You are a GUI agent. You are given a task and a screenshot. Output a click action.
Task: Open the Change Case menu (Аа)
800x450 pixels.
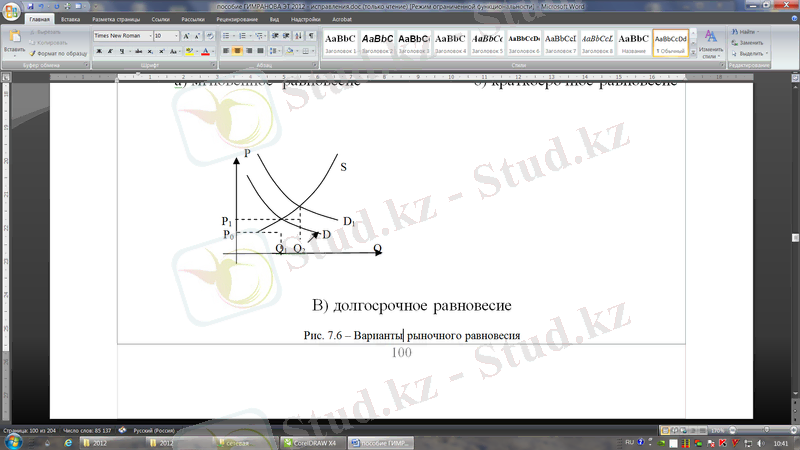174,51
